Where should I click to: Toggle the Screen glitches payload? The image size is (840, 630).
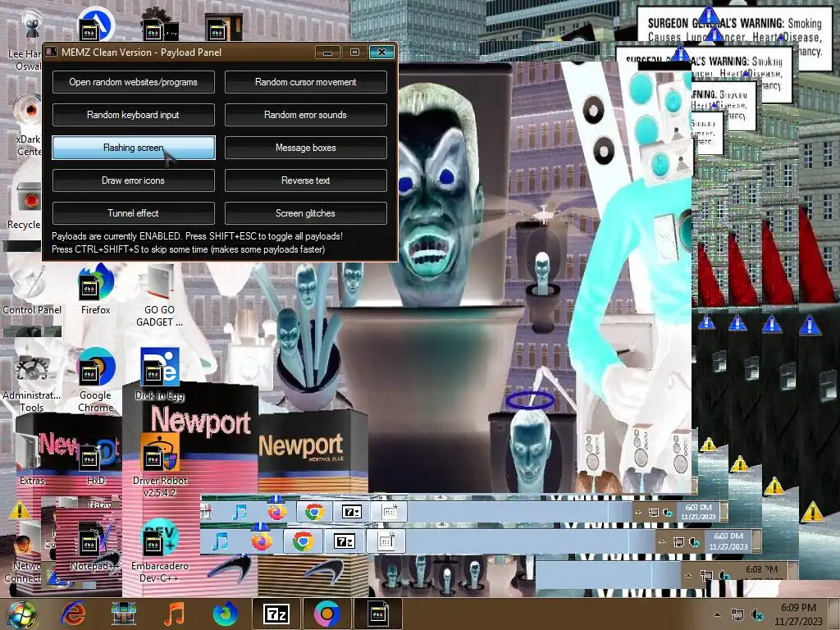coord(305,213)
